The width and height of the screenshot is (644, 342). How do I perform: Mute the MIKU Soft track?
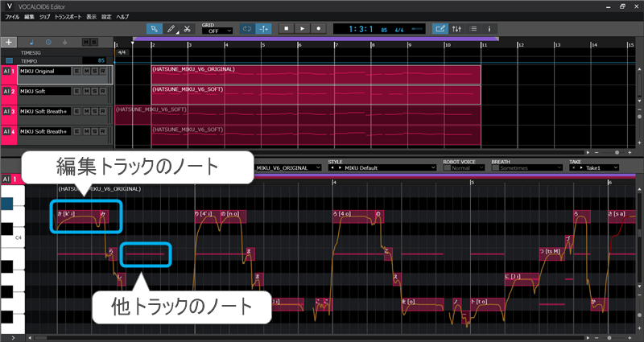click(x=86, y=91)
